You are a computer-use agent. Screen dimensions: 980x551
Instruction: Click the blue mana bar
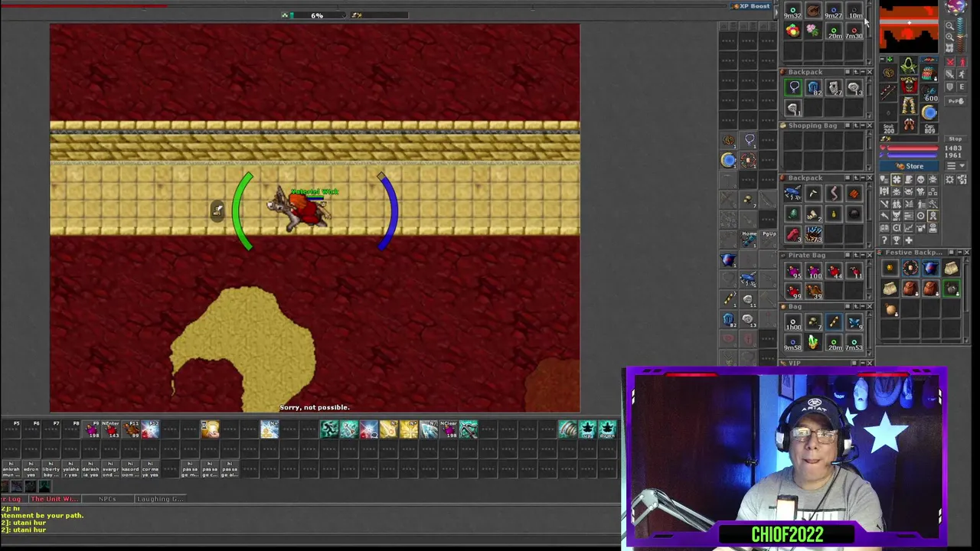[912, 155]
